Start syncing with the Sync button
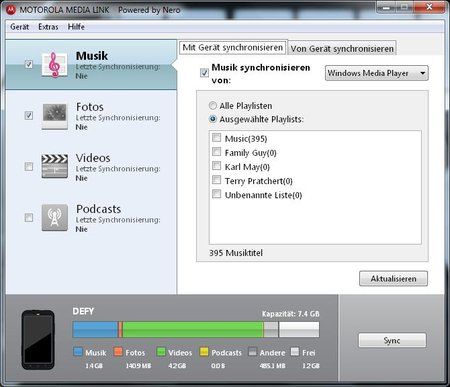Screen dimensions: 450x387 (x=392, y=341)
